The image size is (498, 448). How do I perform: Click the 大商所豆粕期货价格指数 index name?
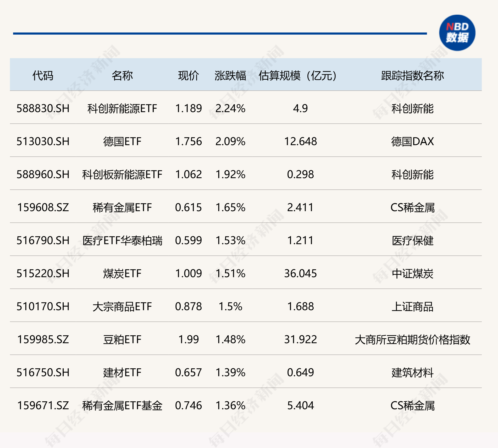[412, 340]
